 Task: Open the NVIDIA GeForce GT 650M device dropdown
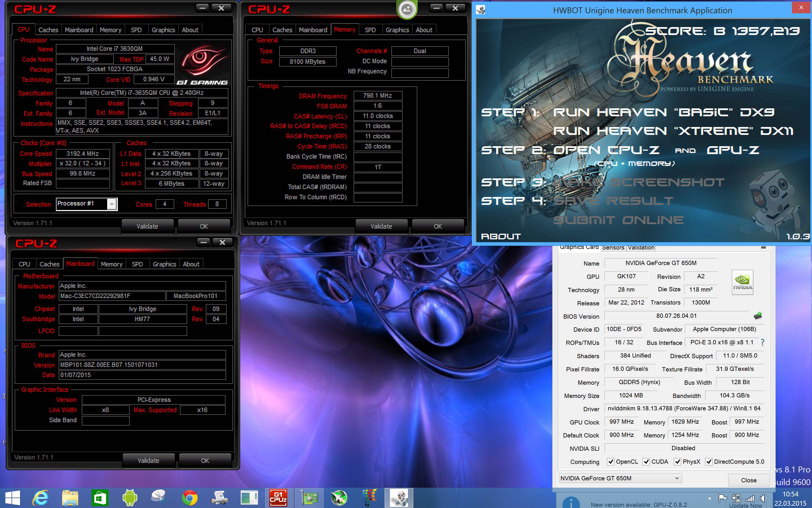point(620,478)
